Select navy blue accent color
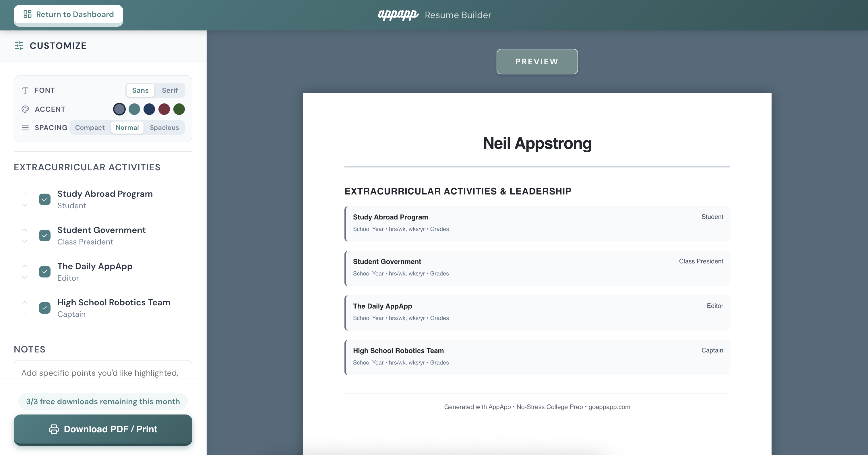The width and height of the screenshot is (868, 455). click(149, 109)
